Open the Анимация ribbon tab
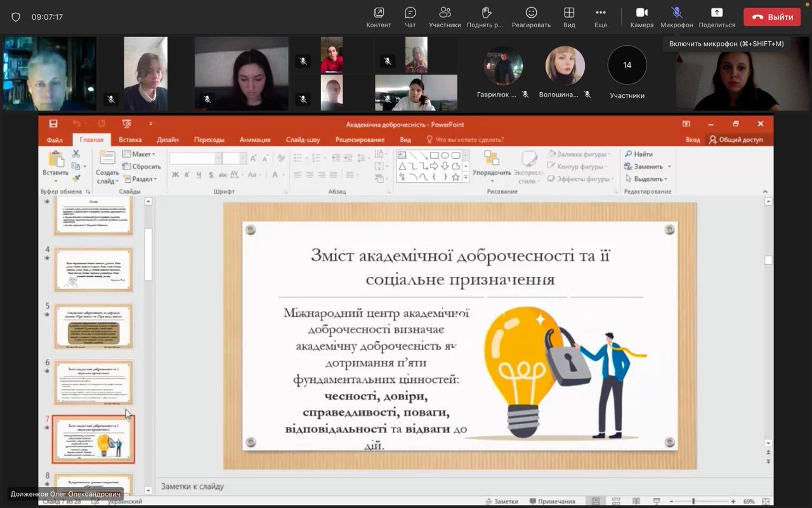This screenshot has height=508, width=812. tap(255, 140)
